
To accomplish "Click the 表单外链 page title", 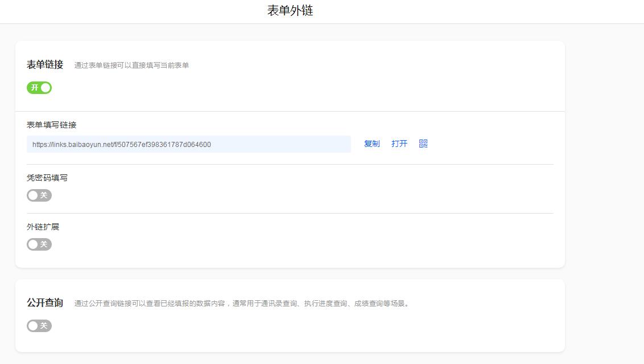I will [x=290, y=10].
